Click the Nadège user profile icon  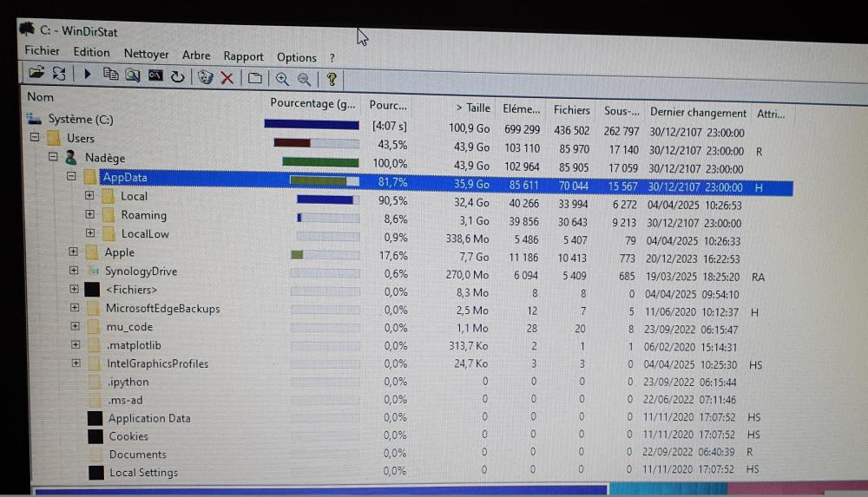coord(71,158)
